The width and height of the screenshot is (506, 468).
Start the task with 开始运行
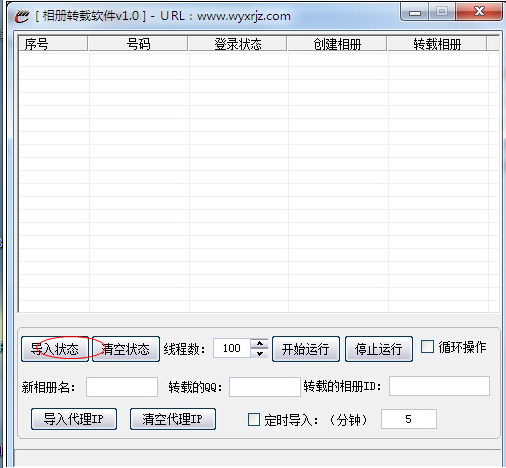306,349
